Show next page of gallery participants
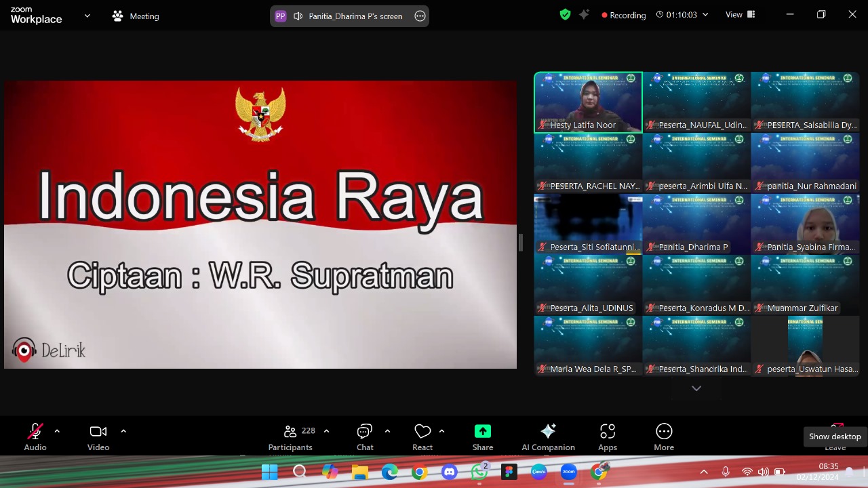 coord(696,388)
